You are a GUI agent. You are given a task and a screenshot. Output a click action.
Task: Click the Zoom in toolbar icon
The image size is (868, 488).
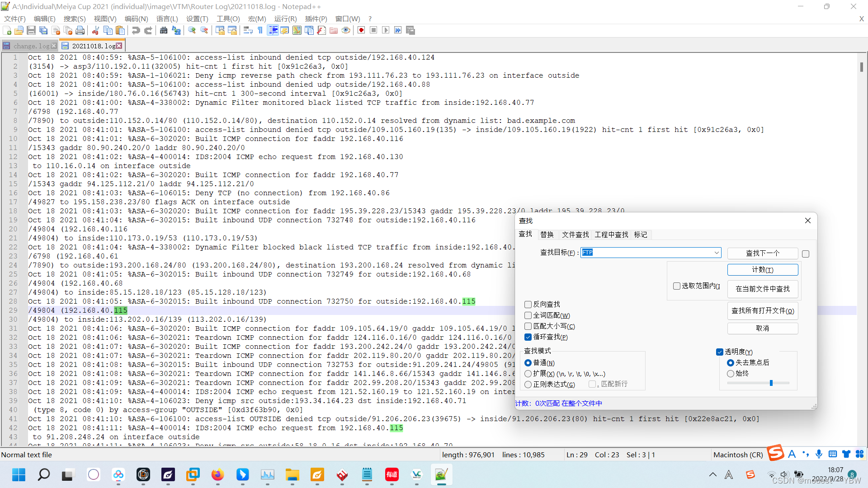pyautogui.click(x=192, y=30)
